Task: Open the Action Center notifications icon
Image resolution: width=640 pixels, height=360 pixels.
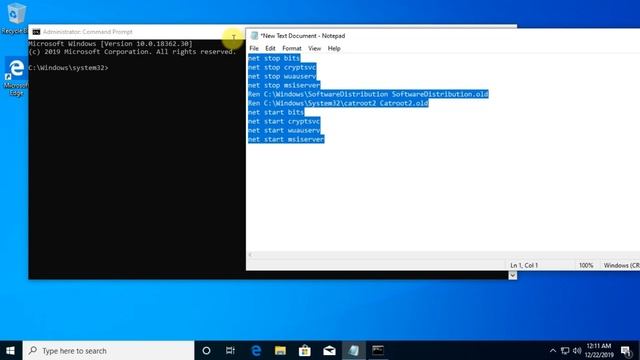Action: 626,351
